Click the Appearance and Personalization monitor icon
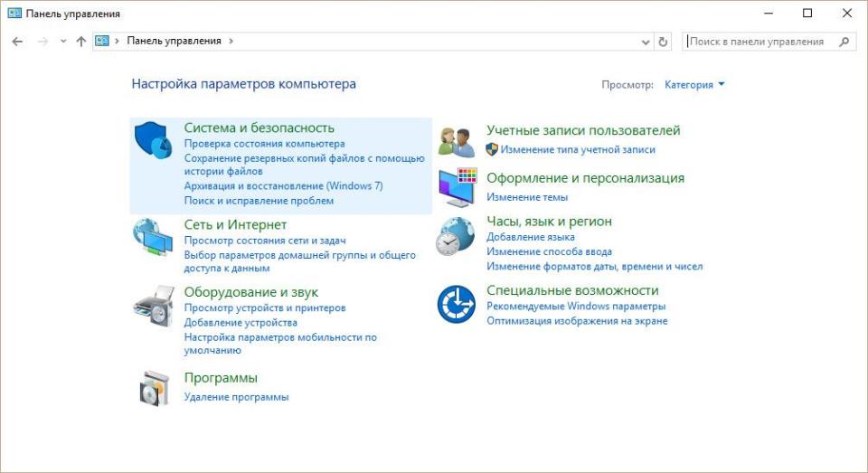The height and width of the screenshot is (473, 868). click(456, 187)
